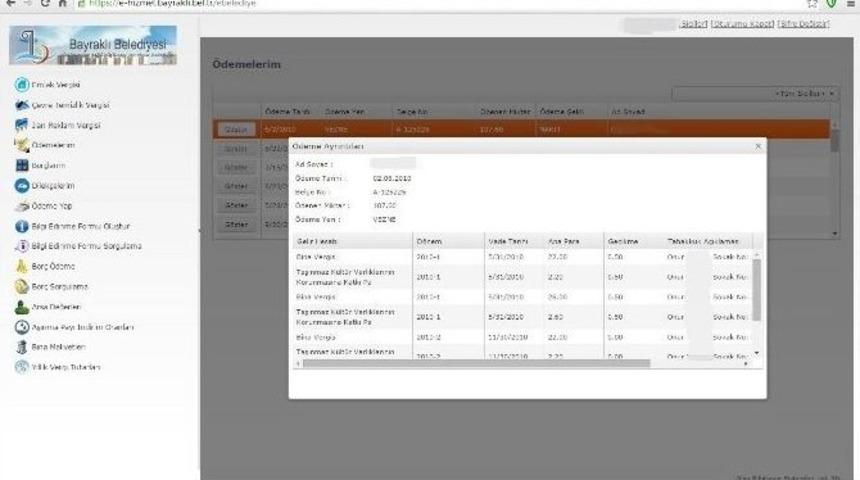Open Ödemelerim from the sidebar icon
The image size is (860, 480).
point(20,146)
